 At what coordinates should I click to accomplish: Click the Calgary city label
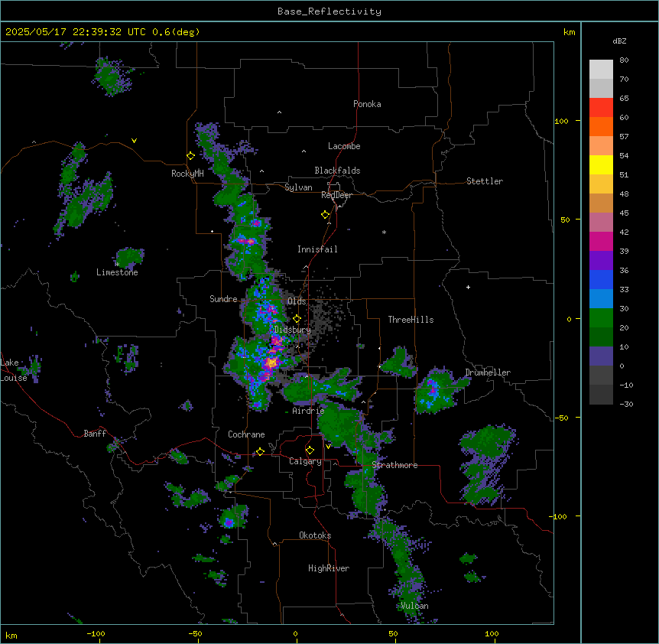tap(305, 461)
